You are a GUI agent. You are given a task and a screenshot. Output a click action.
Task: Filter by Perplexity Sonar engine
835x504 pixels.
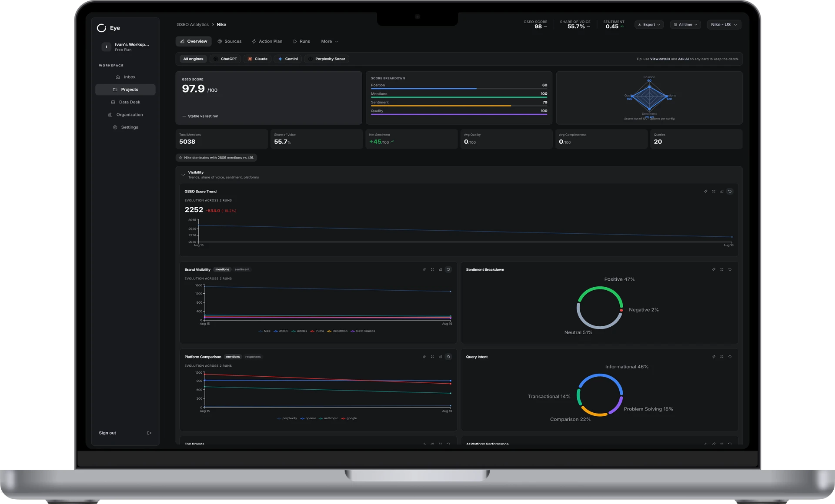point(327,59)
